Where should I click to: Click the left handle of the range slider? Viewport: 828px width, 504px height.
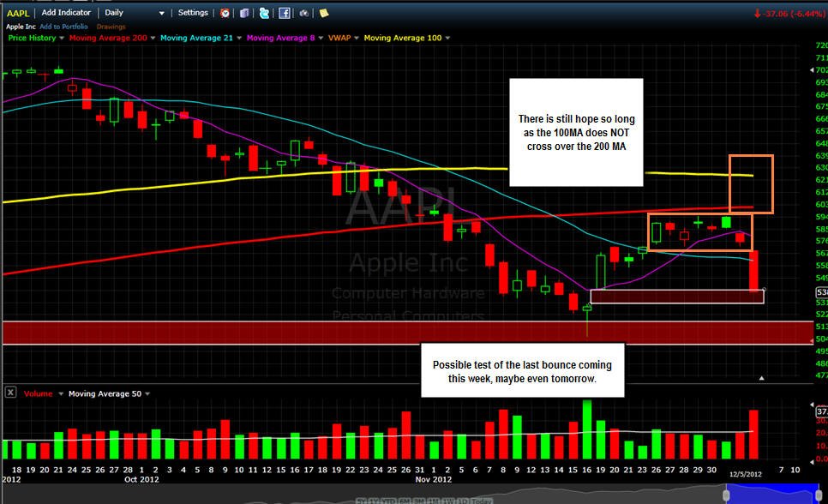(726, 495)
